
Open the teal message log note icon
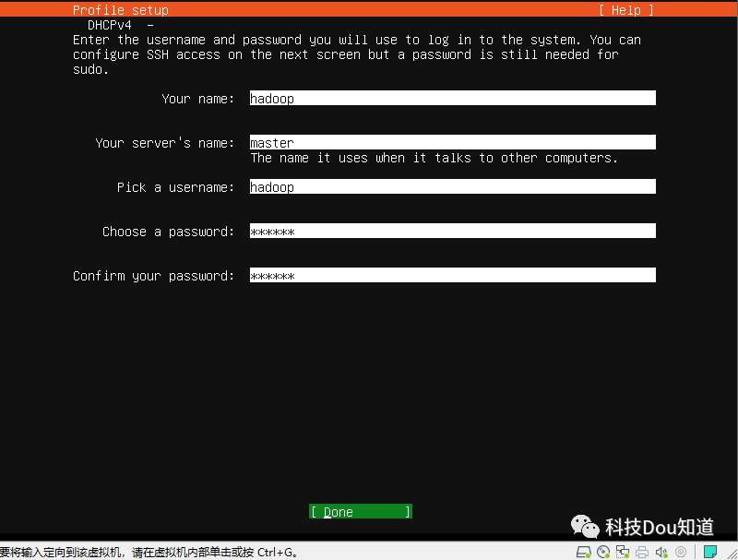[709, 552]
